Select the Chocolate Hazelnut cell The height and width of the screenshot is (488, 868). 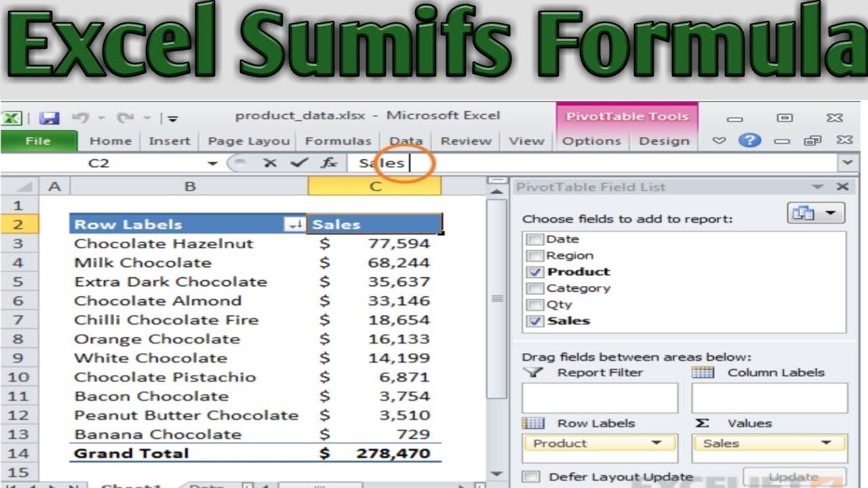[189, 243]
